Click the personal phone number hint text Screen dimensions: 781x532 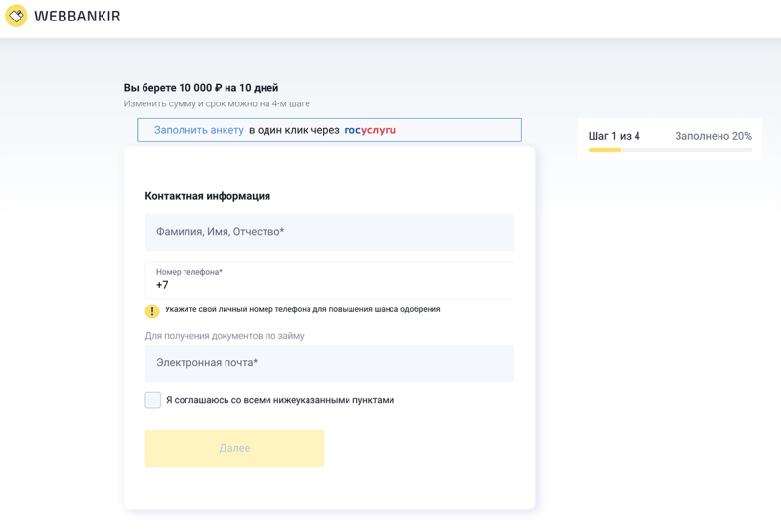click(303, 309)
